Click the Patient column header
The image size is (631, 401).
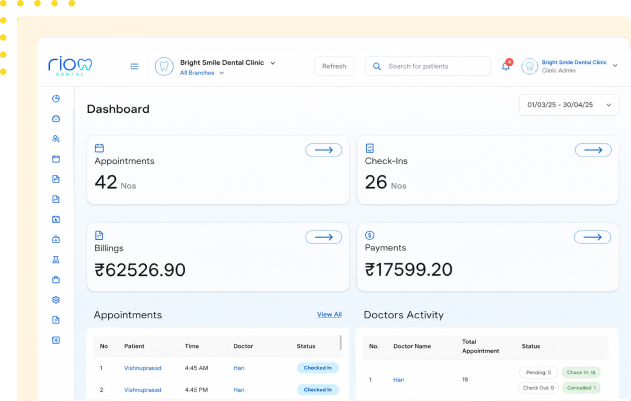click(x=134, y=346)
